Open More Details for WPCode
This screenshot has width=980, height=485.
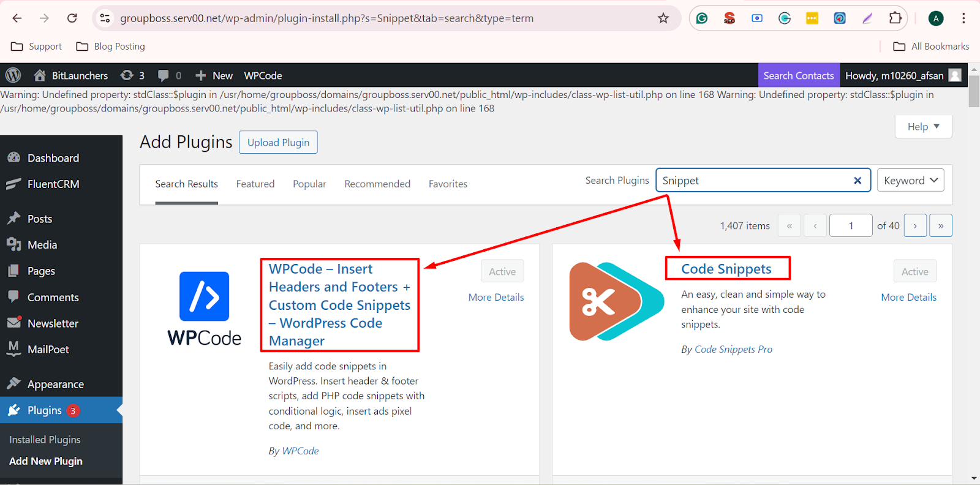[496, 297]
